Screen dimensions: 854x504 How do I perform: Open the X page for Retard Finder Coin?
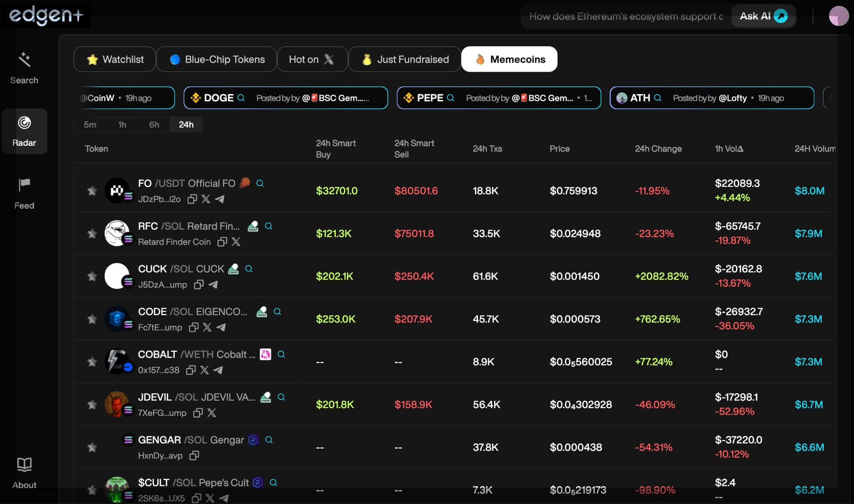236,242
